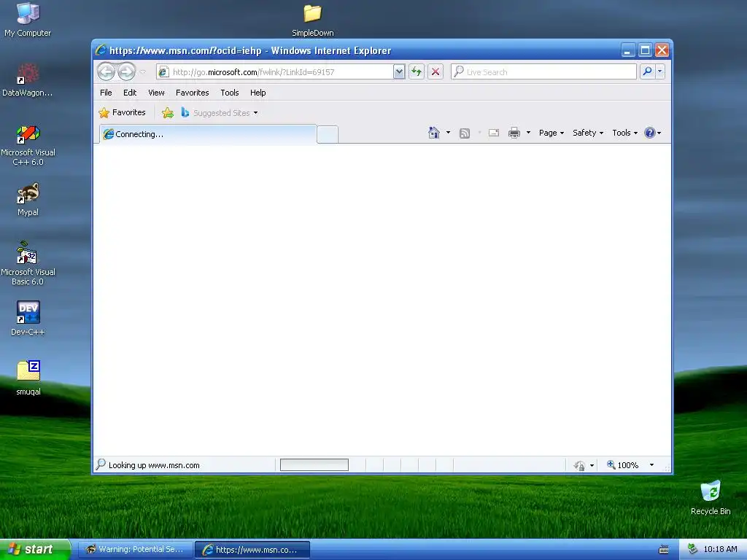Click the red Stop loading button

pos(436,72)
